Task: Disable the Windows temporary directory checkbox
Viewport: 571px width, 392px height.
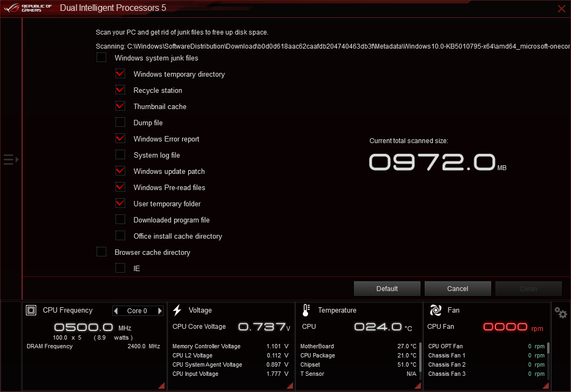Action: click(120, 73)
